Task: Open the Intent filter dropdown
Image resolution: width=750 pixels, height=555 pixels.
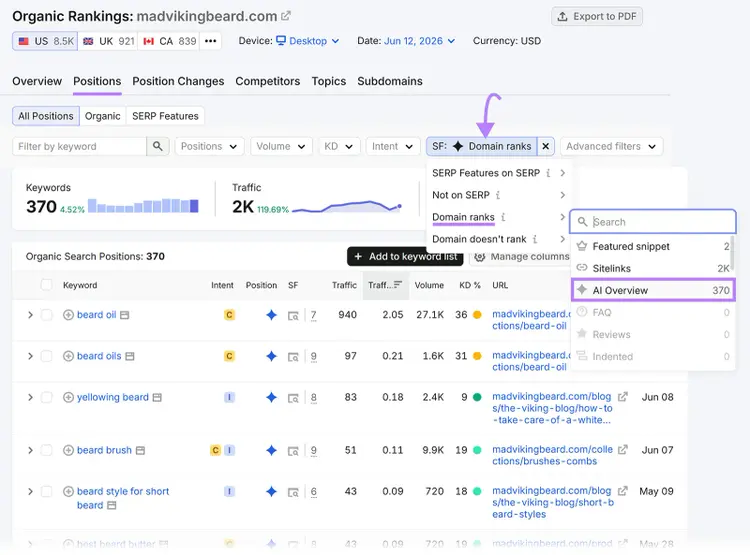Action: point(392,146)
